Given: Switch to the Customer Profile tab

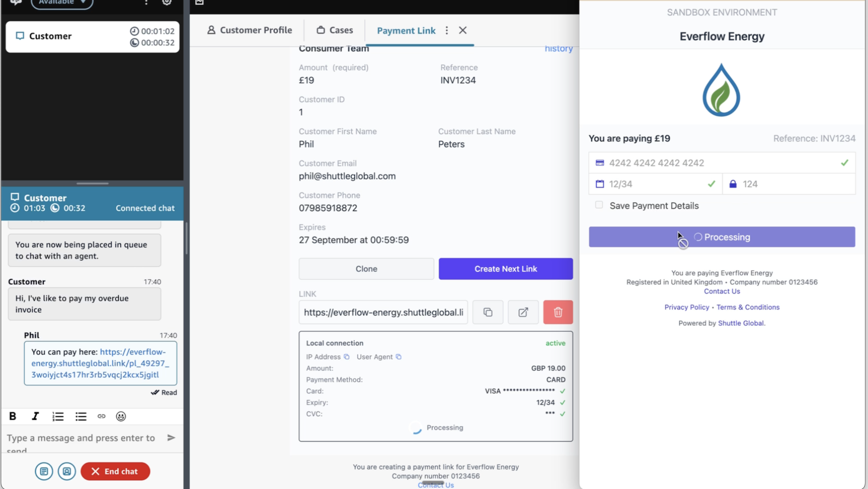Looking at the screenshot, I should (x=250, y=30).
